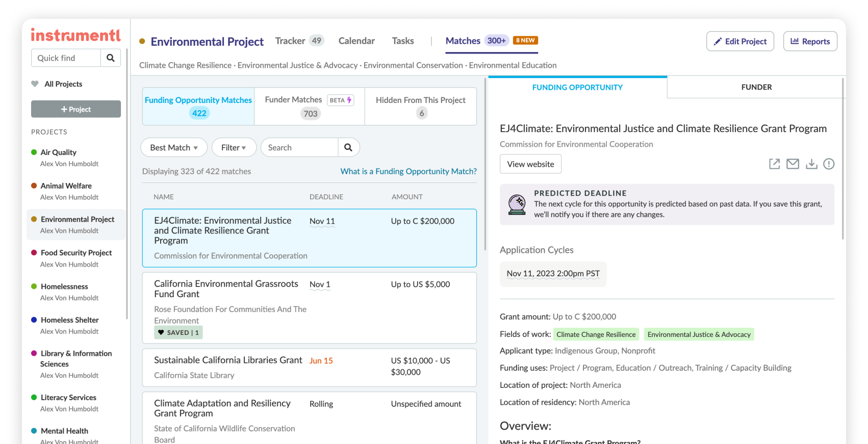Click the matches Search input field
The width and height of the screenshot is (868, 444).
(299, 147)
